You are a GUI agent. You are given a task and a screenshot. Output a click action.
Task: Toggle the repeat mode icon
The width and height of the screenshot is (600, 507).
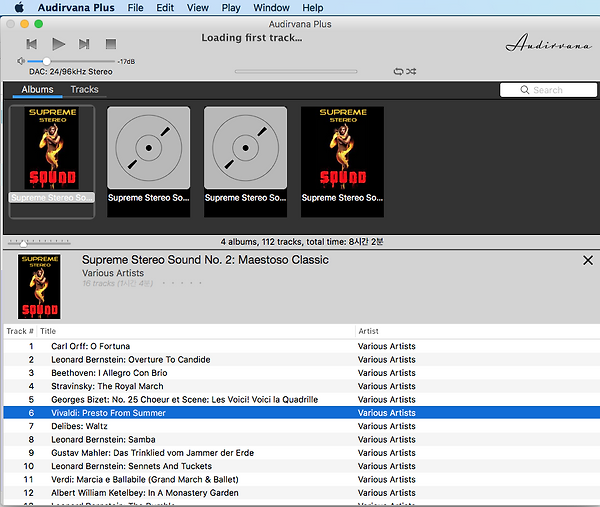[398, 71]
